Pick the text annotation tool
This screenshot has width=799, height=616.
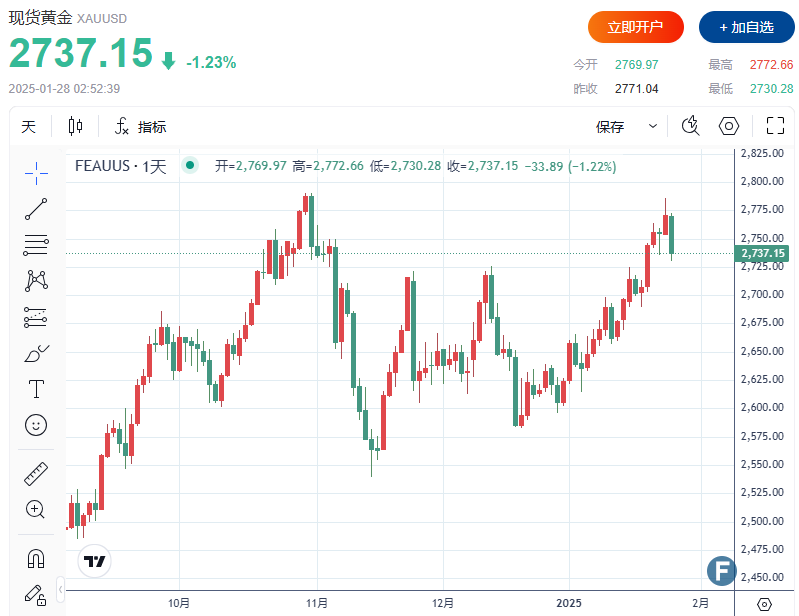tap(36, 389)
